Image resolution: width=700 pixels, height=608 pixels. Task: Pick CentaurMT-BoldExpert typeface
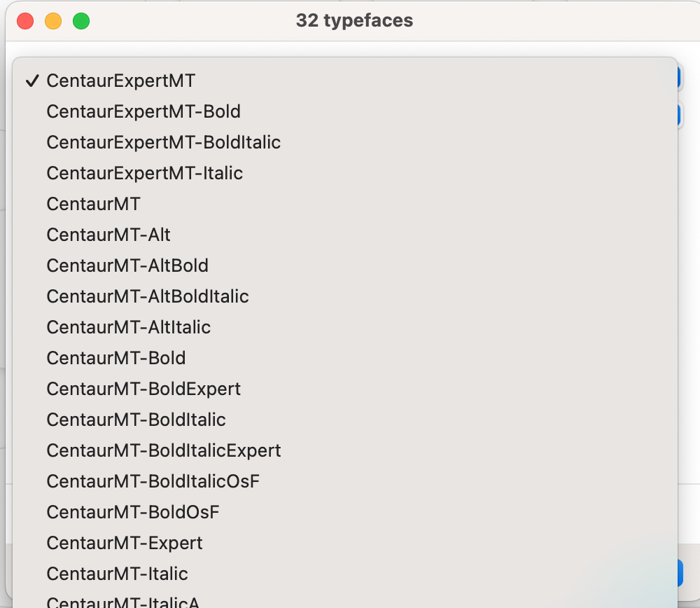pos(143,389)
